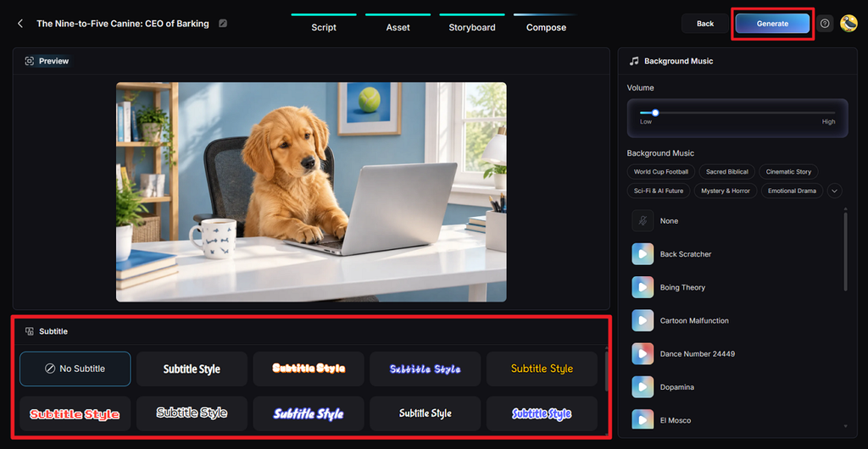Click the subtitle styles scrollbar
The width and height of the screenshot is (868, 449).
[606, 372]
